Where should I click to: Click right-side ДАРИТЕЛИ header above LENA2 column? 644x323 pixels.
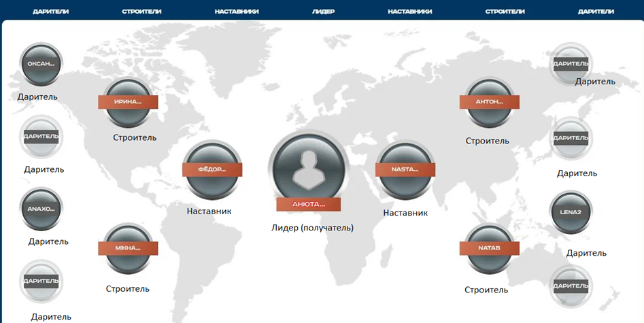coord(596,12)
